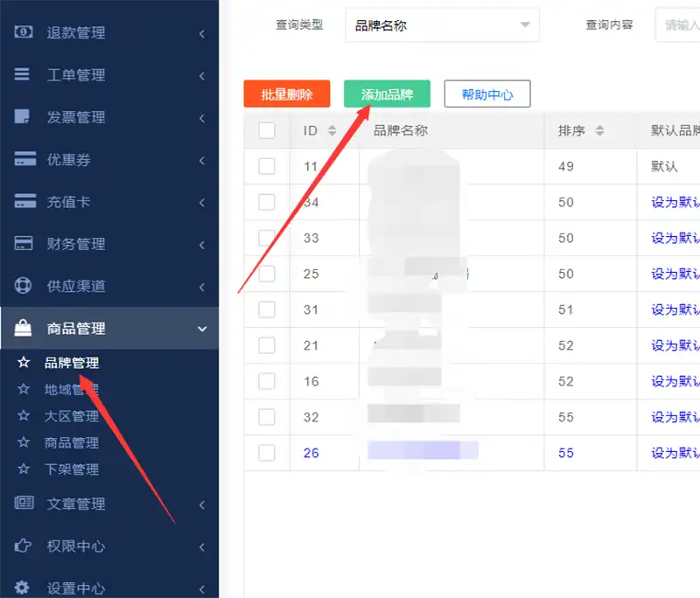Viewport: 700px width, 598px height.
Task: Click the 供应渠道 lifebuoy icon
Action: [23, 285]
